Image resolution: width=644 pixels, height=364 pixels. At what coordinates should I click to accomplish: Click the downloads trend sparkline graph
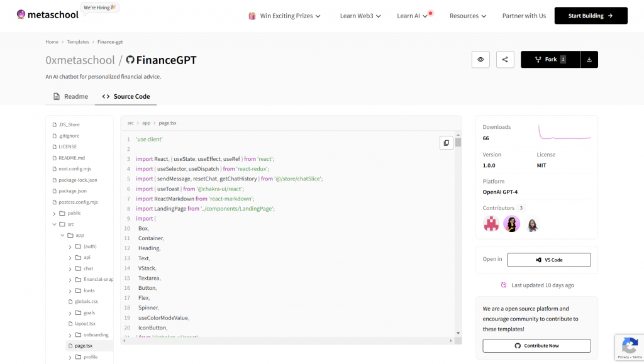(x=565, y=131)
